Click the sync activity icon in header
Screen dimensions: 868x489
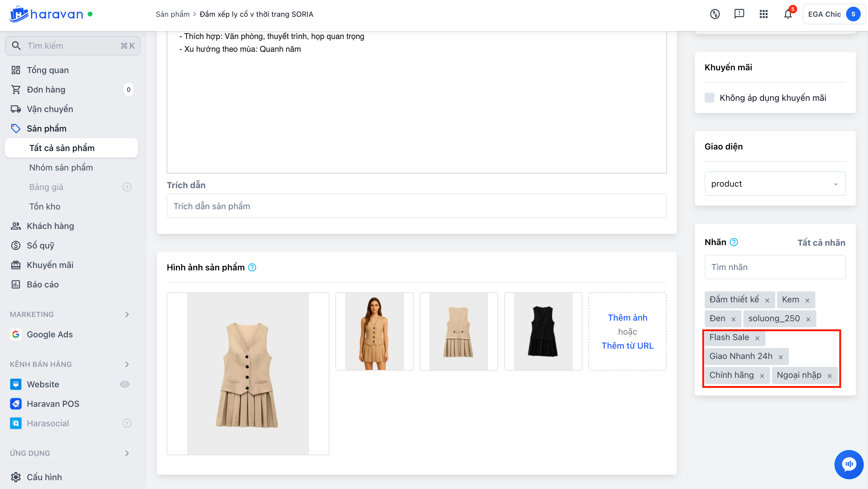(x=715, y=14)
